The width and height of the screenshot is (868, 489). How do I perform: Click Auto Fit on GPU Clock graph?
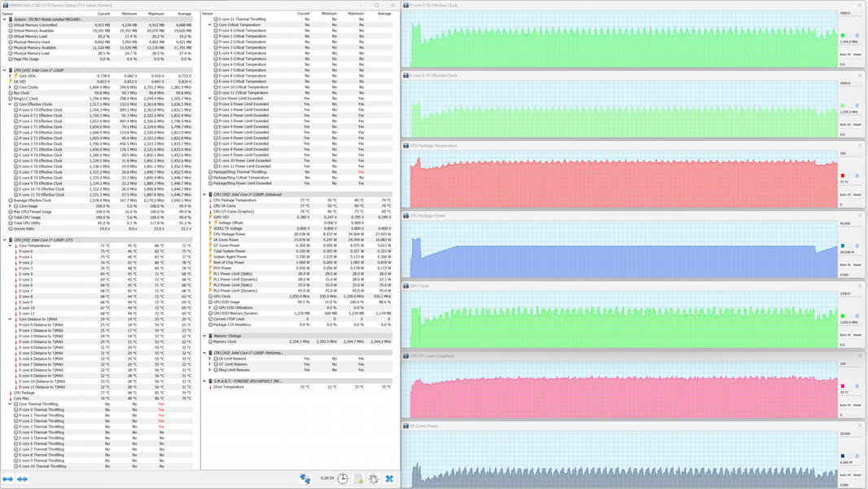coord(844,335)
